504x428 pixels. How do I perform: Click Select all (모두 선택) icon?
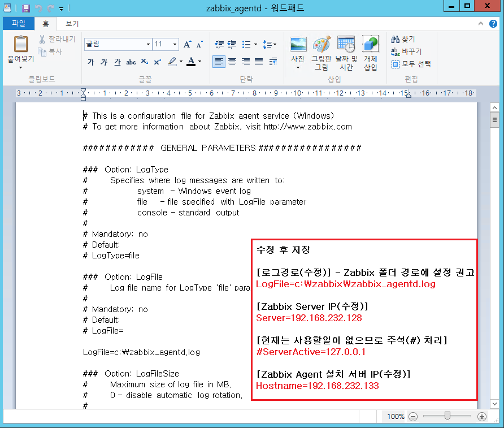pos(396,64)
